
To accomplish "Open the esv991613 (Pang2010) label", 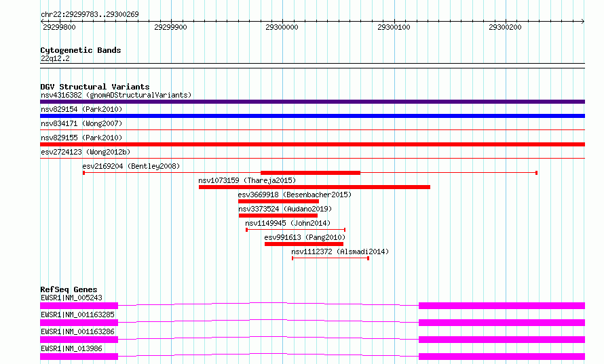I will (x=305, y=237).
